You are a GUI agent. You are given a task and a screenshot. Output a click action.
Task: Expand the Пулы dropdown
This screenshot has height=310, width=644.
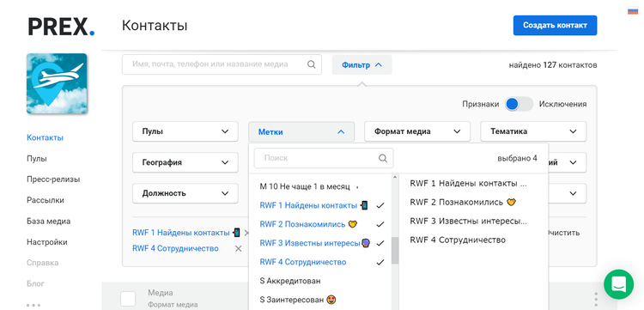(185, 131)
